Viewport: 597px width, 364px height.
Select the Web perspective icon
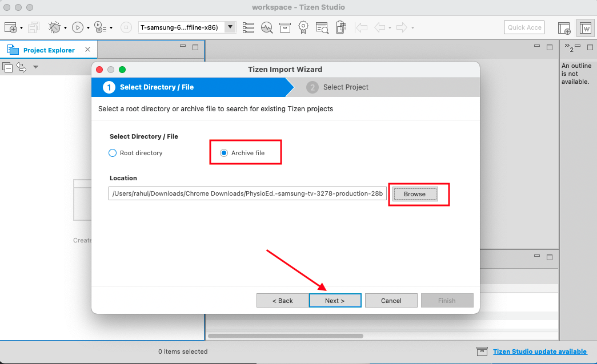click(x=585, y=28)
